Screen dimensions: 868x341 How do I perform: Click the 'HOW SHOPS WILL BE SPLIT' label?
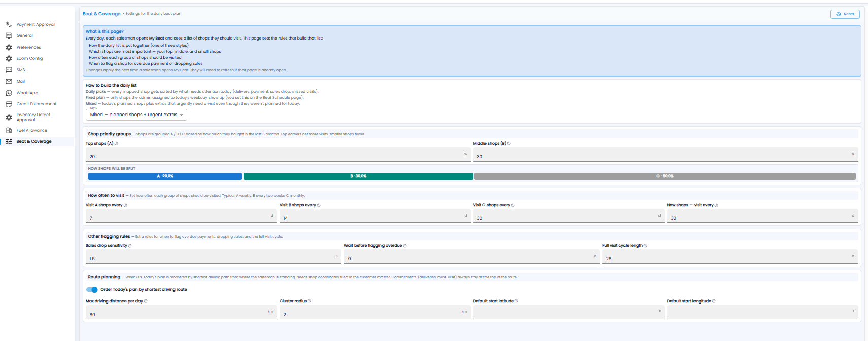coord(112,169)
